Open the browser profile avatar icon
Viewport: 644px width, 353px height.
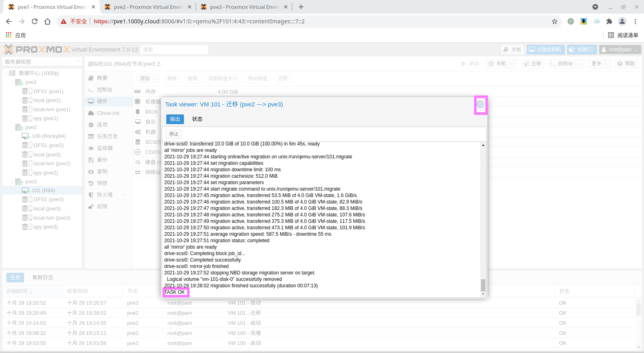click(622, 21)
